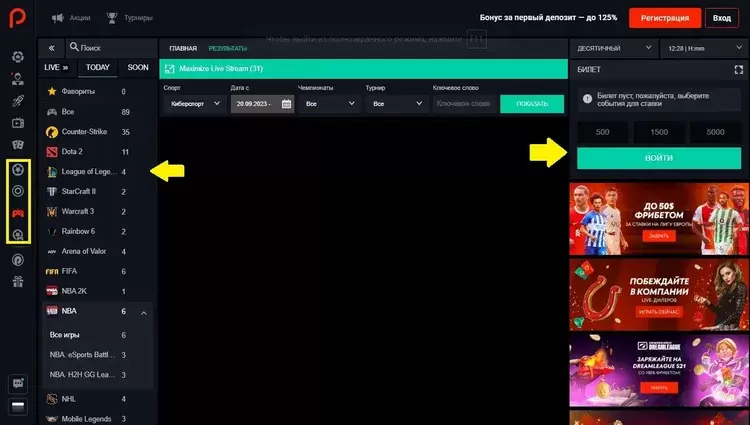Choose the 5000 quick stake button
This screenshot has height=425, width=750.
(716, 132)
